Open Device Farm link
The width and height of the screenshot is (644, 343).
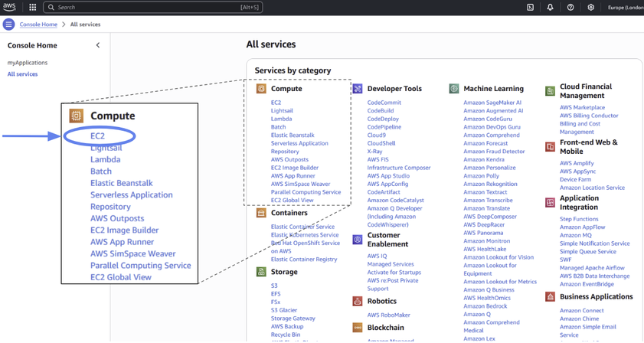coord(575,179)
